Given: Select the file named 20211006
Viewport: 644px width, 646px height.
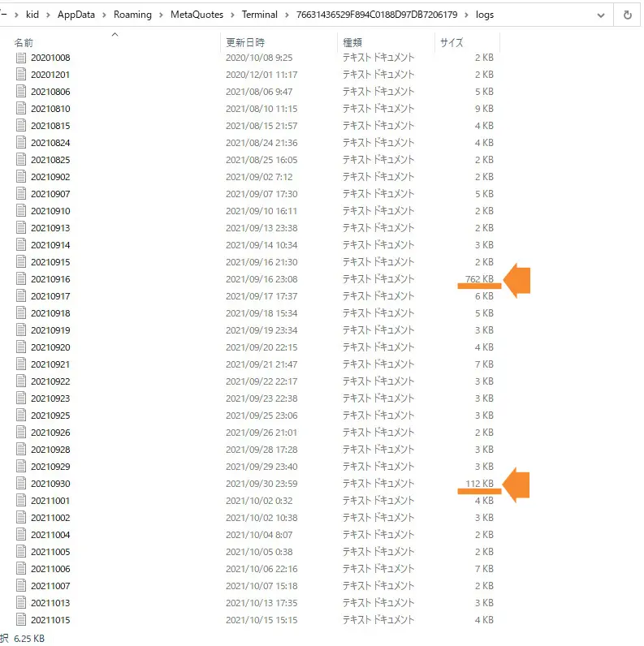Looking at the screenshot, I should pyautogui.click(x=50, y=569).
